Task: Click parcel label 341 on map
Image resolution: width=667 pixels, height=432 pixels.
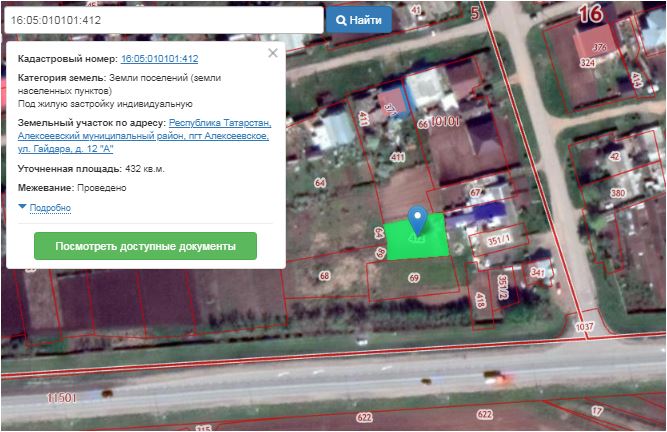Action: tap(537, 272)
